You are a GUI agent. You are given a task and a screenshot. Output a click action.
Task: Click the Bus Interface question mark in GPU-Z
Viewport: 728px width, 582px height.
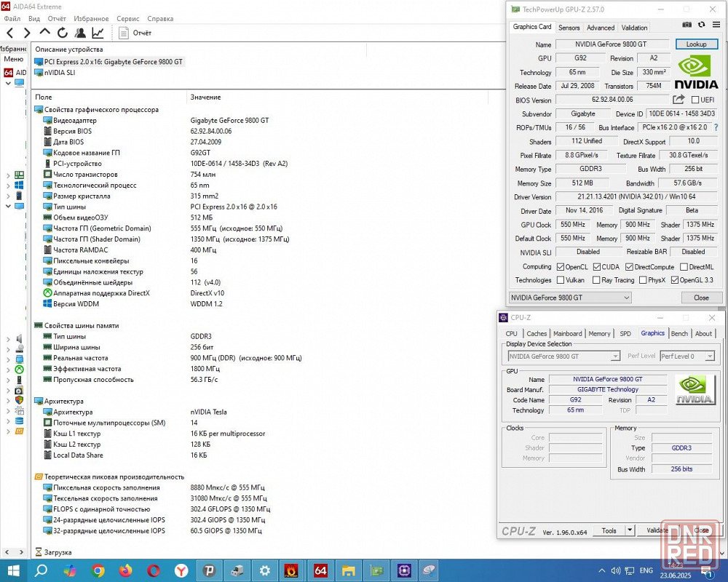716,127
